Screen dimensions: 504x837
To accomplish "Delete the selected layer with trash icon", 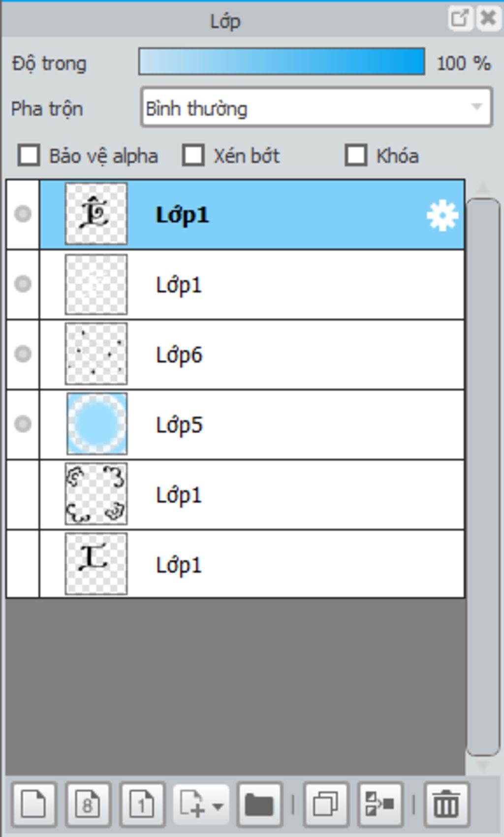I will 446,804.
